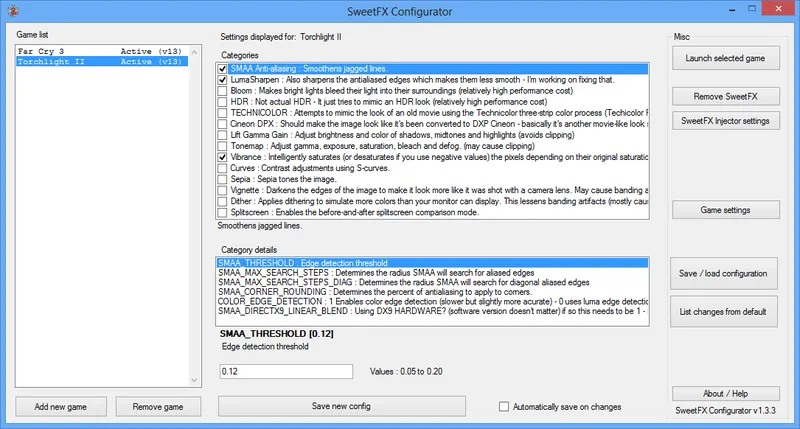Click the SMAA_THRESHOLD value input field
Viewport: 800px width, 429px height.
(286, 371)
